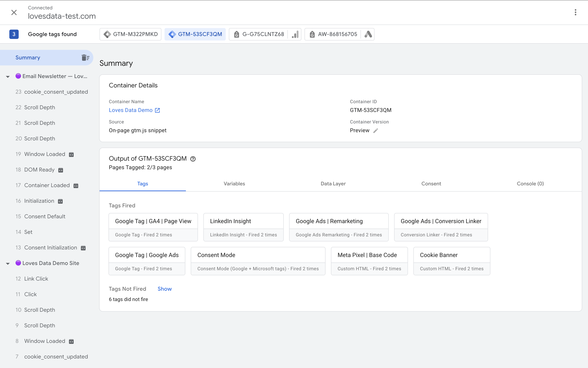Screen dimensions: 588x368
Task: Click the code icon beside DOM Ready
Action: coord(61,170)
